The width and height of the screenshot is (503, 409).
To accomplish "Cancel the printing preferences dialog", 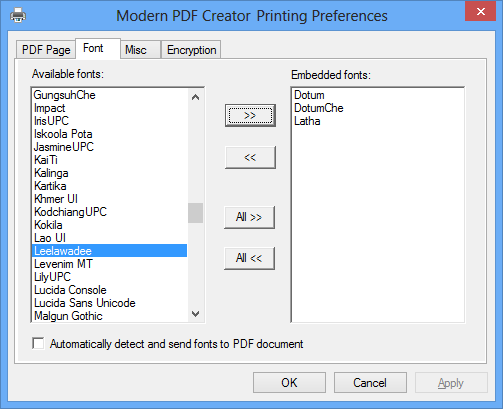I will point(370,383).
